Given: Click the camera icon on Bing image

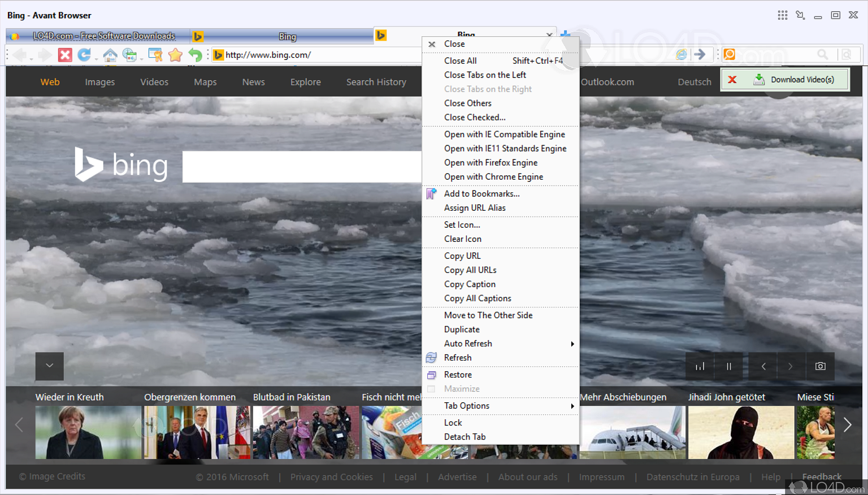Looking at the screenshot, I should coord(820,366).
